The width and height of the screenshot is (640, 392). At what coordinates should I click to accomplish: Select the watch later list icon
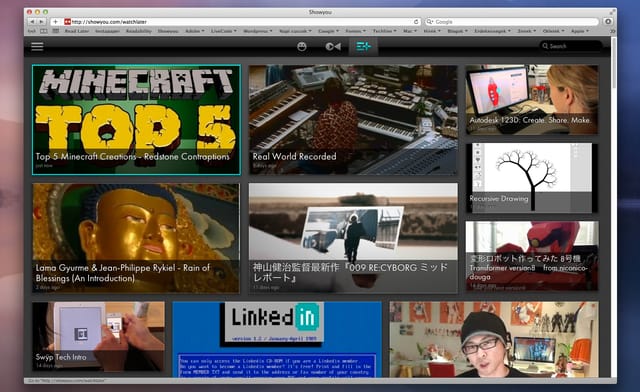(363, 47)
